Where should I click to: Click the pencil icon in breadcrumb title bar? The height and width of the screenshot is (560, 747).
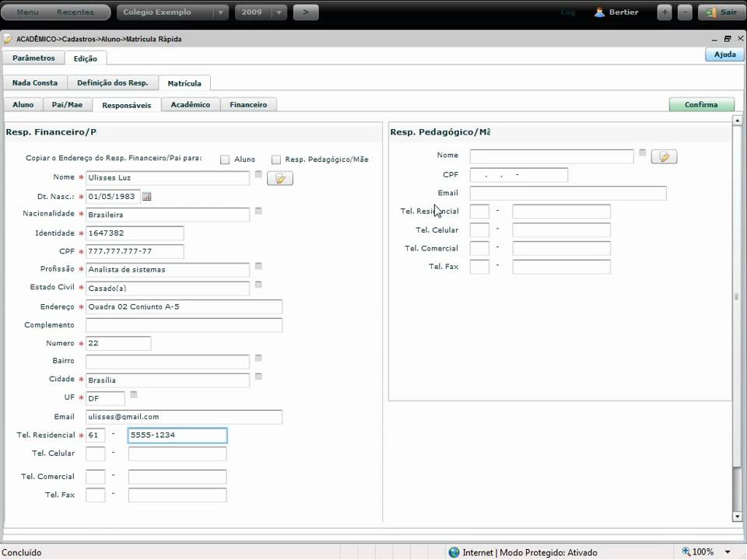click(8, 39)
